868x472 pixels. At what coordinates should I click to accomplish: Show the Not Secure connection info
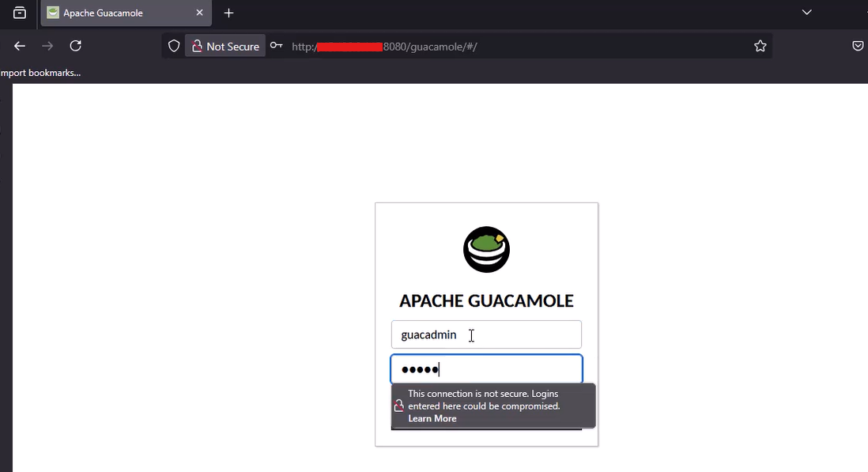(225, 46)
